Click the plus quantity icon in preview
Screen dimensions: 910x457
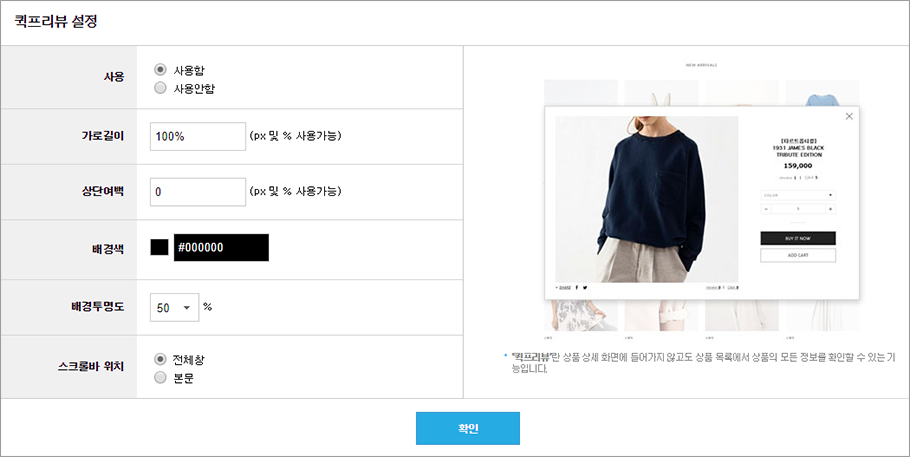(x=830, y=209)
